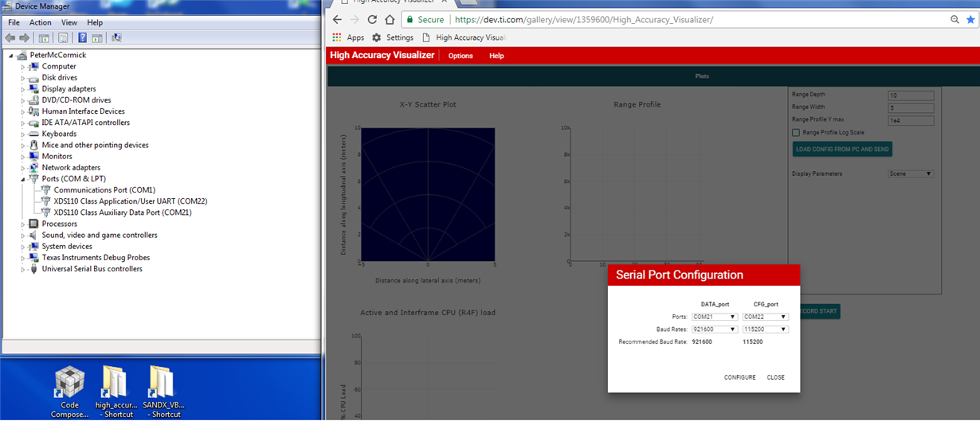Expand the IDE ATA/ATAPI controllers node
Image resolution: width=980 pixels, height=425 pixels.
[x=23, y=123]
